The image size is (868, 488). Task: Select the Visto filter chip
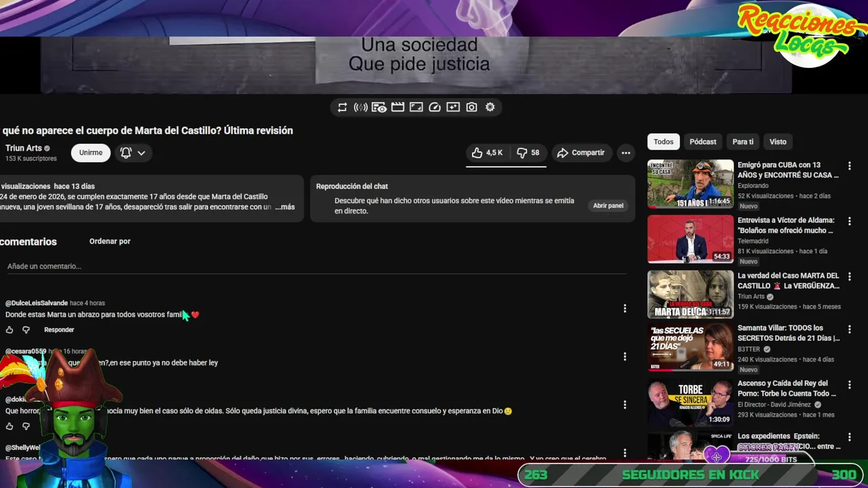778,142
